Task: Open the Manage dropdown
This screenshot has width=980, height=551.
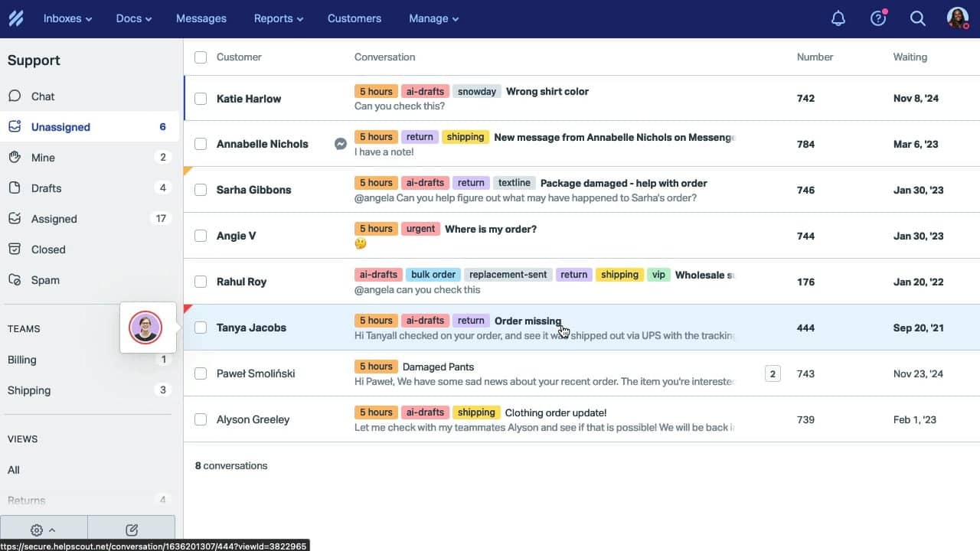Action: [x=433, y=18]
